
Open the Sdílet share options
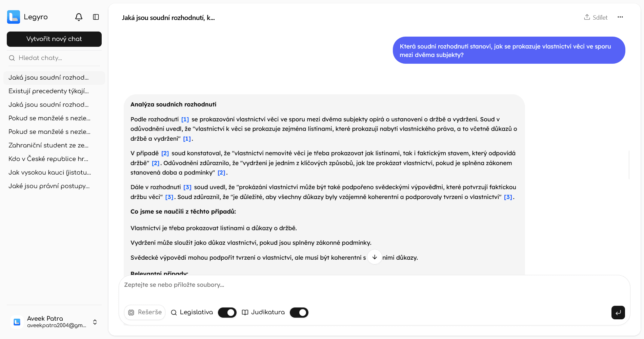pos(596,17)
